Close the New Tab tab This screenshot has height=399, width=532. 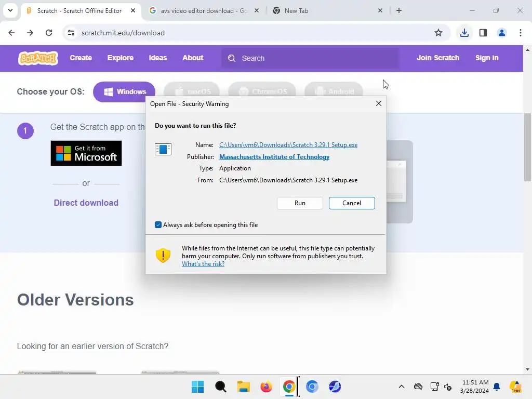(380, 10)
